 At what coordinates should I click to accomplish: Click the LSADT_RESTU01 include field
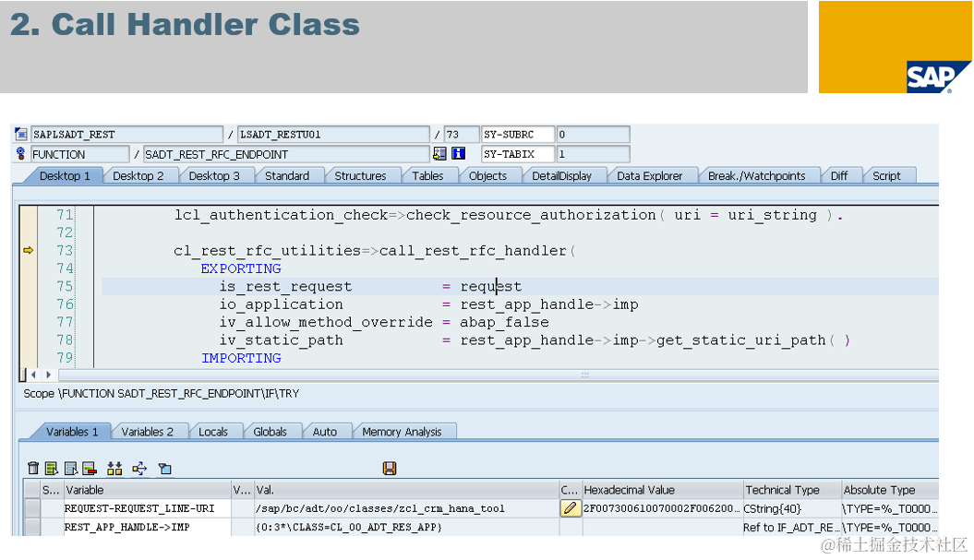(x=333, y=134)
